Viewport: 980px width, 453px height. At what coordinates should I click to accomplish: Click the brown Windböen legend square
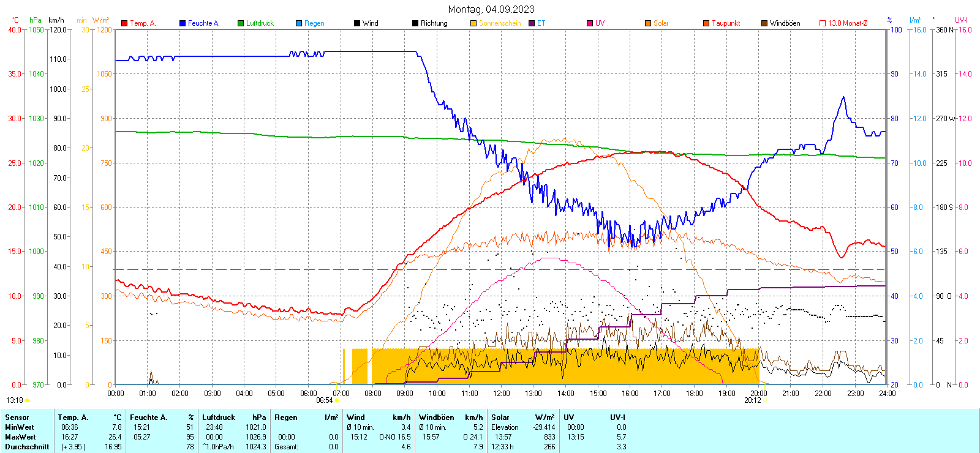click(764, 23)
